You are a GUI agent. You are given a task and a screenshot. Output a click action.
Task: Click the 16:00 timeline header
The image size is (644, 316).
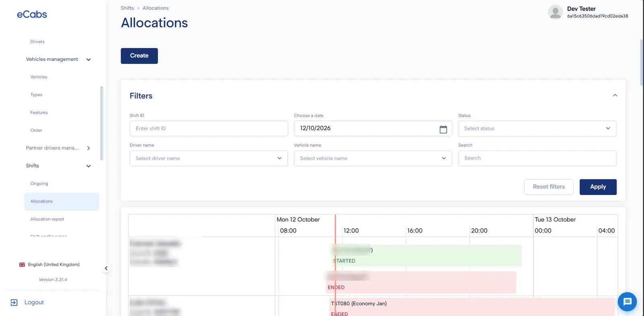click(415, 231)
